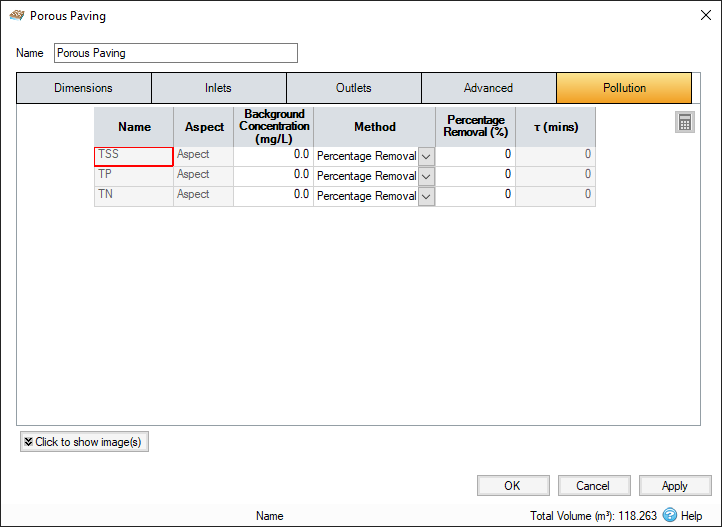Select the TSS name cell
The image size is (722, 527).
click(x=134, y=156)
